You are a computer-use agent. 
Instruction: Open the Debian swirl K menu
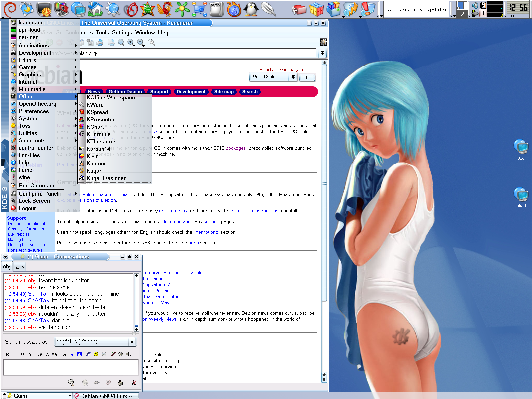click(x=10, y=9)
